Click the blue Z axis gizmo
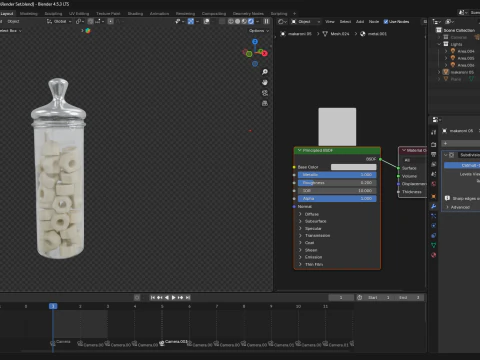The image size is (480, 360). [x=255, y=42]
